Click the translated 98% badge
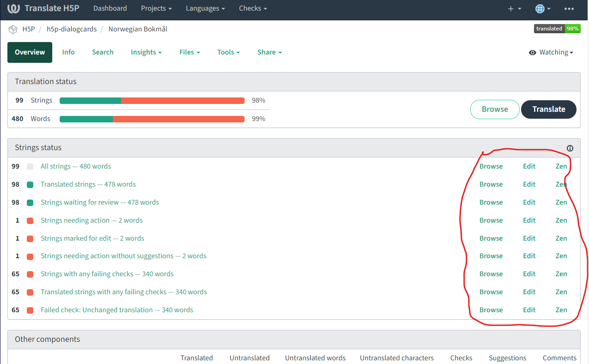The image size is (589, 364). 557,29
